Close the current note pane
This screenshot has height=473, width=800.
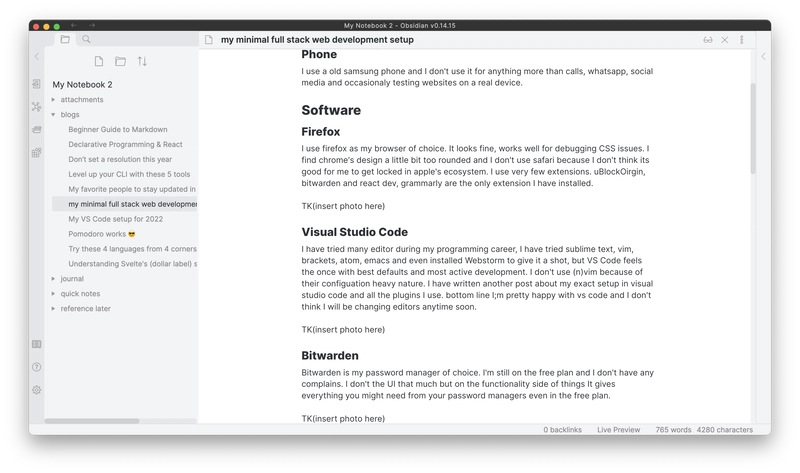724,40
